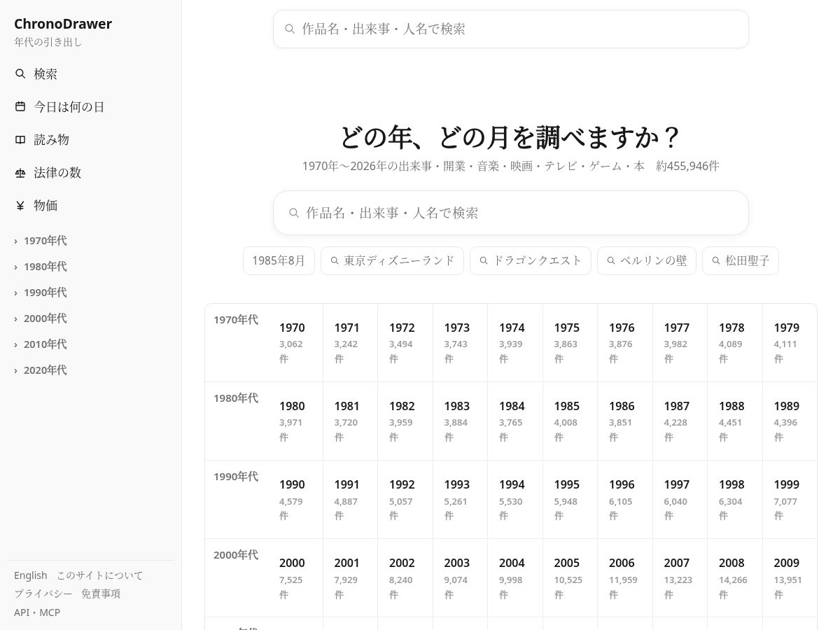Open year 2003 cell

click(460, 577)
